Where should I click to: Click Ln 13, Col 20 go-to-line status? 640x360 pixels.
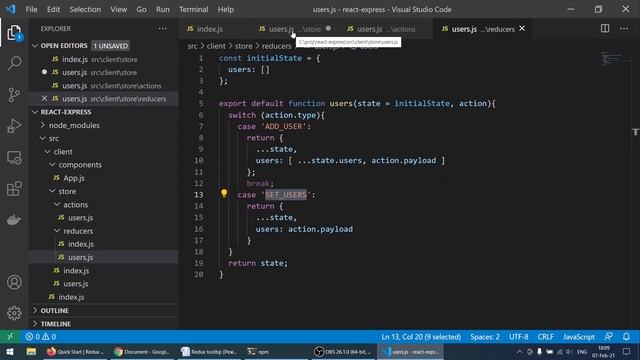421,337
